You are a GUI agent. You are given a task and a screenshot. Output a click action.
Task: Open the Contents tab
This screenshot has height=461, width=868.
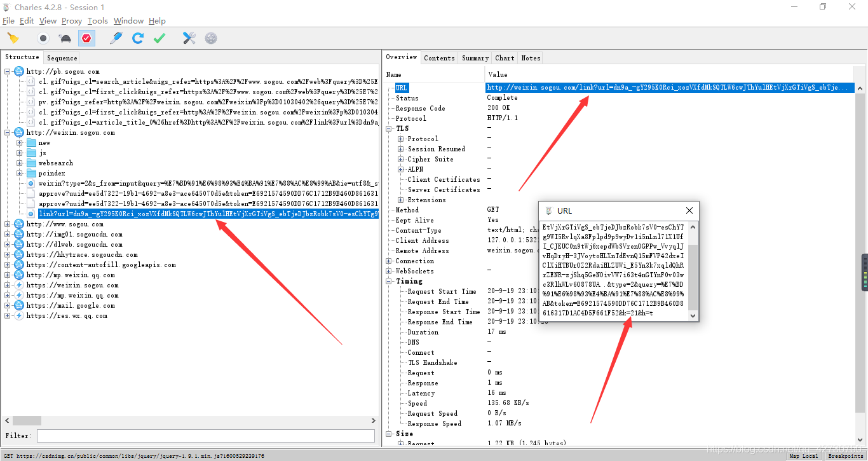[x=439, y=58]
